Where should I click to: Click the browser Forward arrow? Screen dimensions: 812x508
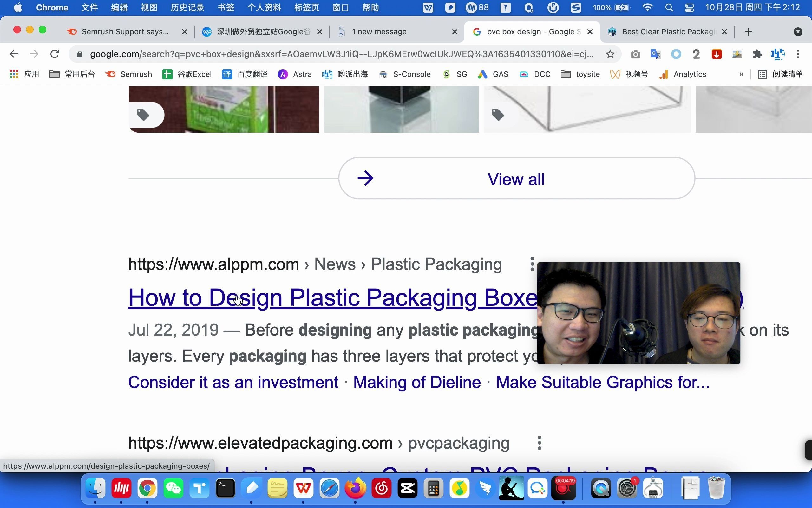34,54
